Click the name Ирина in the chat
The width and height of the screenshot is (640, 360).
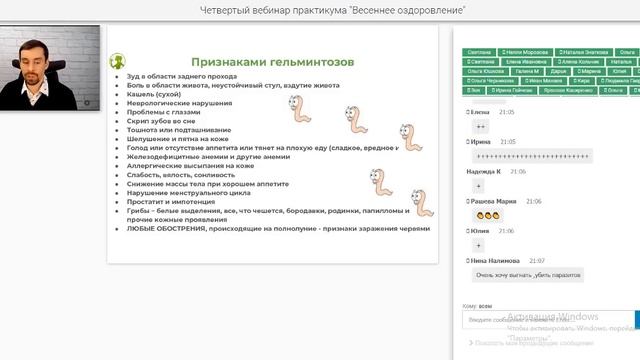pyautogui.click(x=480, y=142)
